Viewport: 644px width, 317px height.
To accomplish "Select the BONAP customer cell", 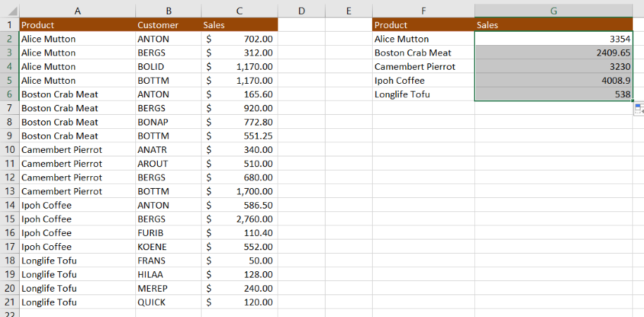I will tap(168, 122).
